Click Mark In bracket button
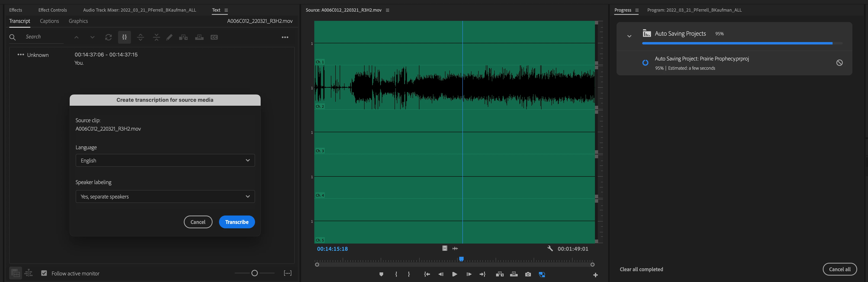This screenshot has width=868, height=282. 396,275
